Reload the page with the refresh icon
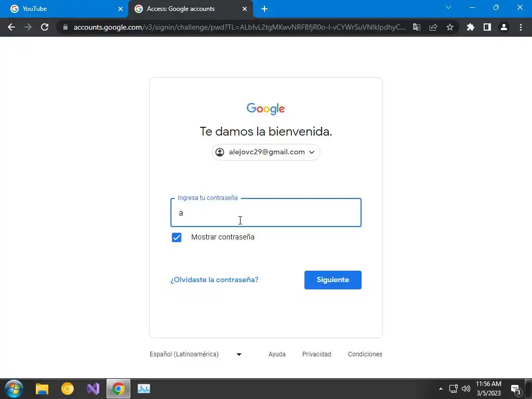 coord(45,27)
